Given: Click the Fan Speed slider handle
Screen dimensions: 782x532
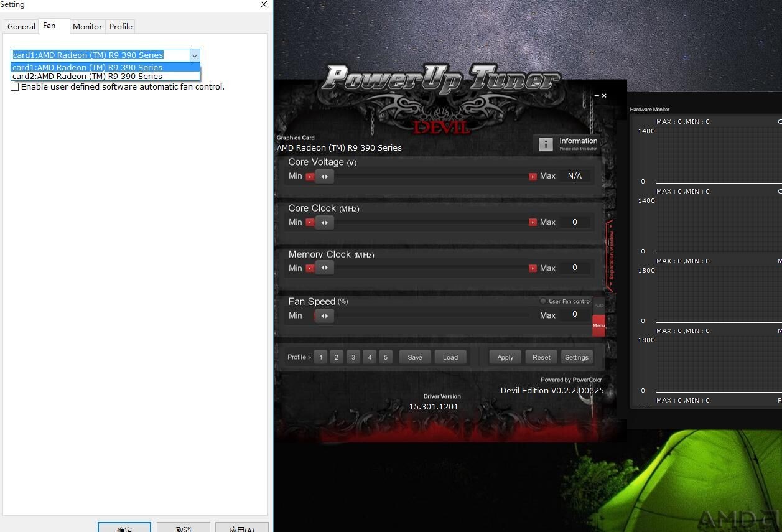Looking at the screenshot, I should click(324, 316).
